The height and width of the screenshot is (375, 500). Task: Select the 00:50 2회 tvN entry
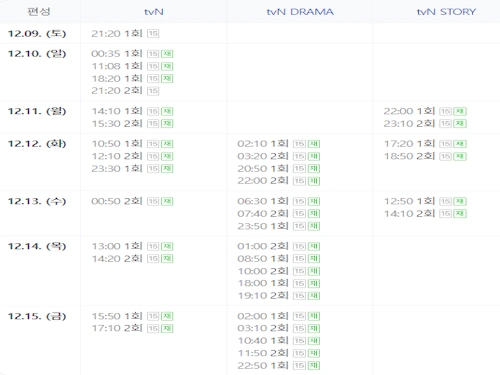click(117, 201)
